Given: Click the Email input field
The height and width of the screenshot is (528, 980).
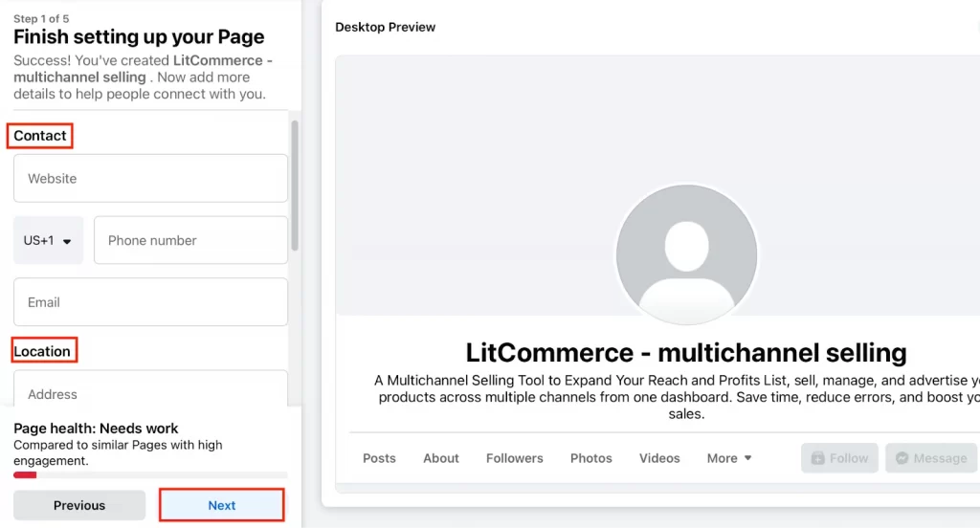Looking at the screenshot, I should [150, 302].
